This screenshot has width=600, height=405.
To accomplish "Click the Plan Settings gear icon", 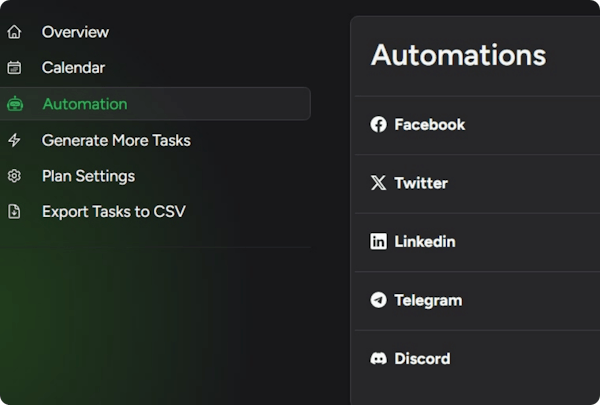I will point(14,176).
